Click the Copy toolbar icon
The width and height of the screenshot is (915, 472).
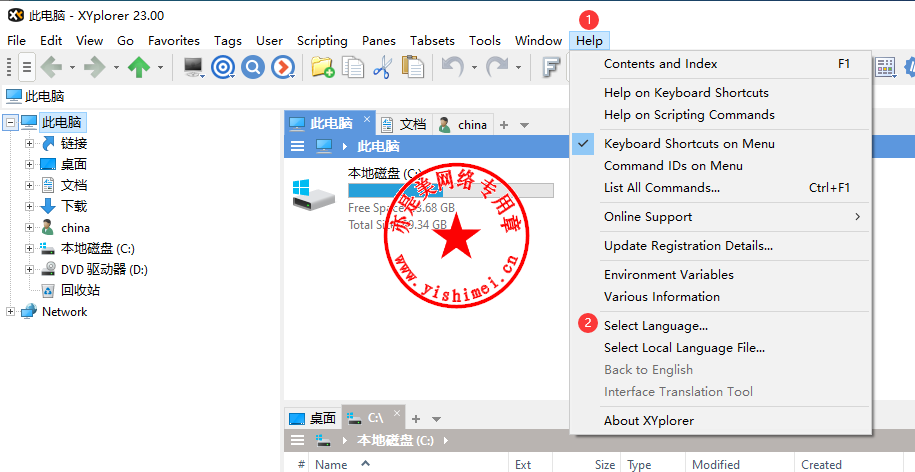pyautogui.click(x=352, y=67)
